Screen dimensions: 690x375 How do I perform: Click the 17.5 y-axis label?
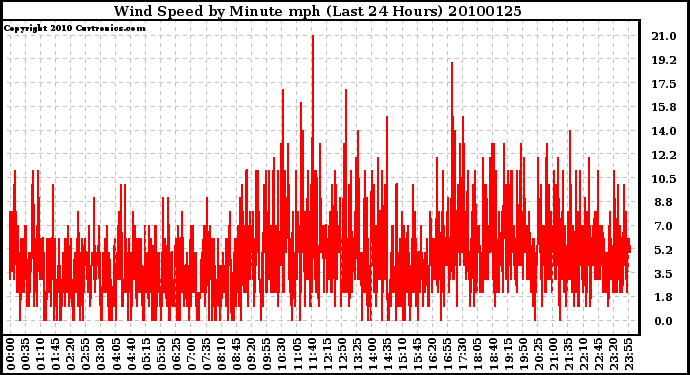664,84
